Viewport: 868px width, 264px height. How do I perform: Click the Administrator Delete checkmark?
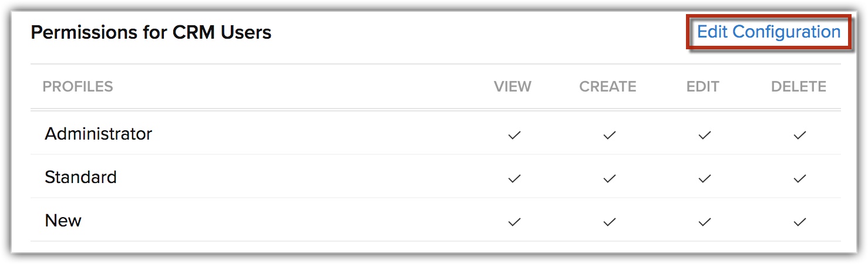pos(799,135)
